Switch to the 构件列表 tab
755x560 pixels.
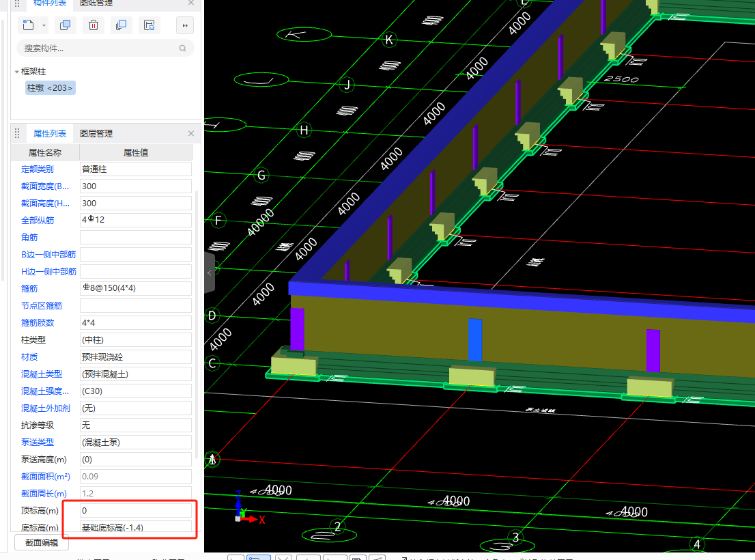[50, 3]
